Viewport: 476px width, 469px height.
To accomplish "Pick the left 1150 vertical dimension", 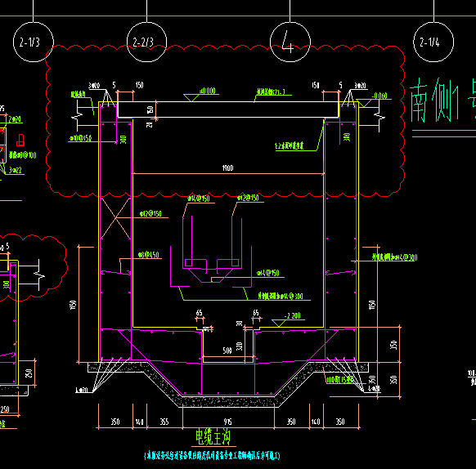I will point(73,305).
